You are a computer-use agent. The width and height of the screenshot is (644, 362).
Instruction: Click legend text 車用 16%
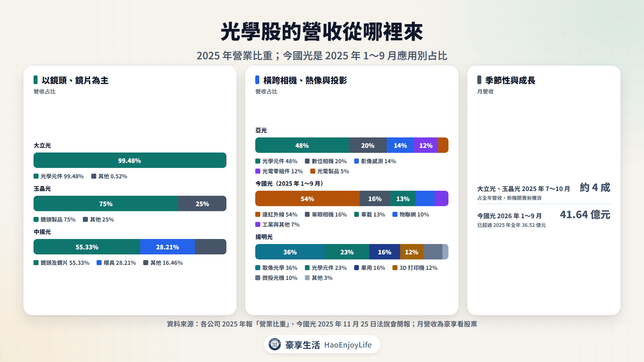click(x=373, y=268)
